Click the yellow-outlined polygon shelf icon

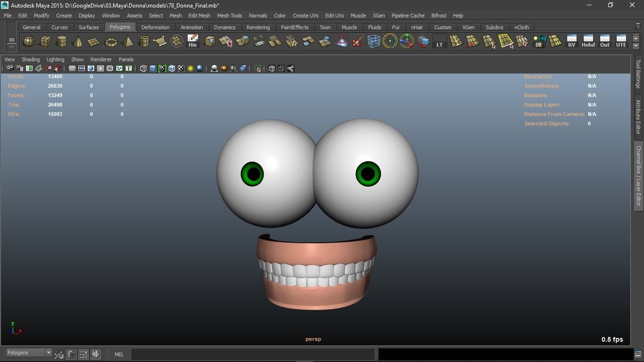point(506,41)
